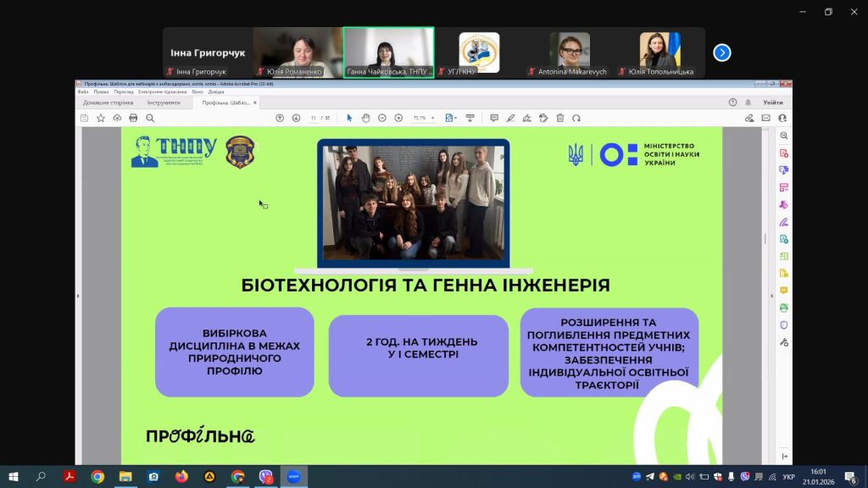Image resolution: width=868 pixels, height=488 pixels.
Task: Click the delete trash icon in toolbar
Action: click(559, 118)
